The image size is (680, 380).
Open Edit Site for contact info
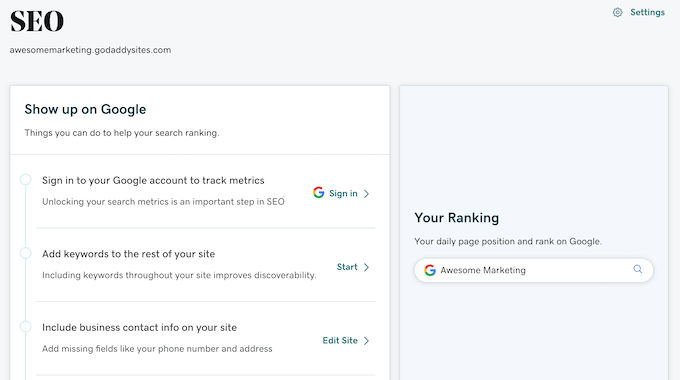[340, 341]
